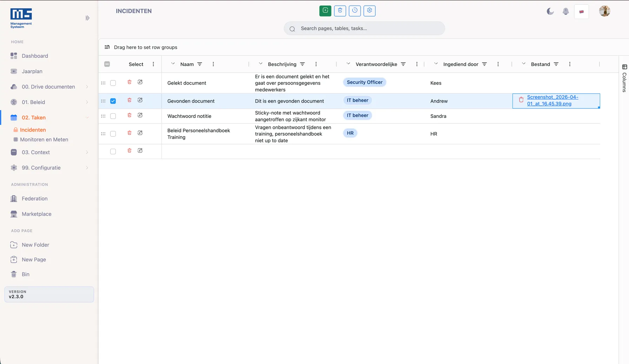
Task: Edit the Gevonden document row
Action: pyautogui.click(x=140, y=100)
